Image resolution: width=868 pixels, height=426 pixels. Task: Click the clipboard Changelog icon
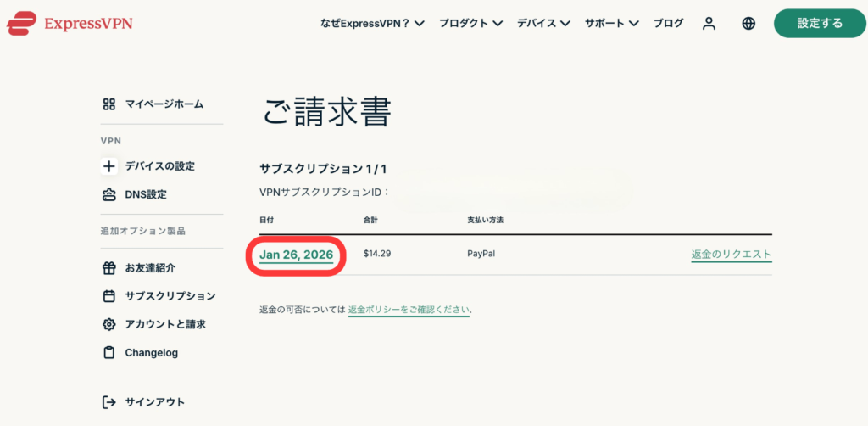pos(108,352)
